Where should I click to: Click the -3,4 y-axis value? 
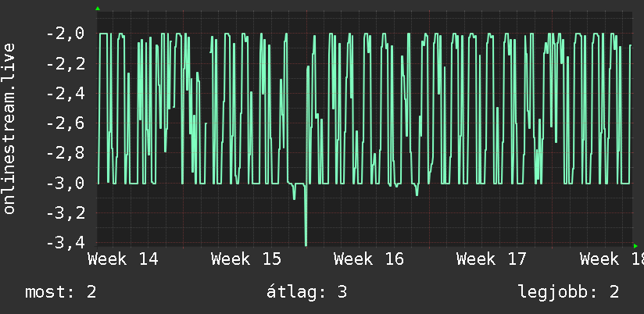(65, 243)
